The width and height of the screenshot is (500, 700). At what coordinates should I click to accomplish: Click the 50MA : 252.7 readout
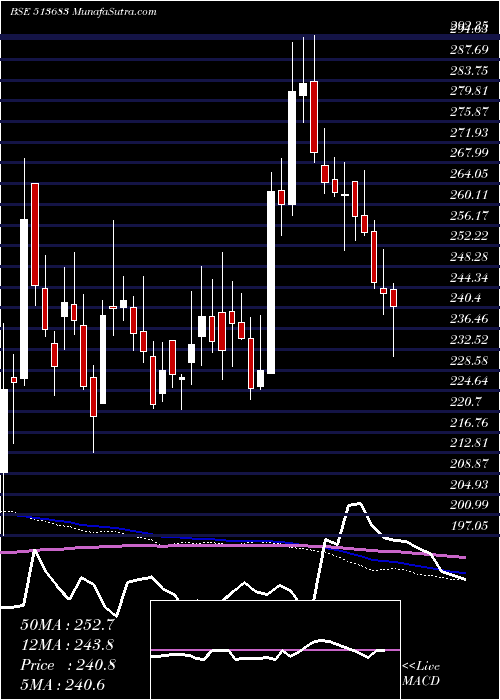pos(68,624)
